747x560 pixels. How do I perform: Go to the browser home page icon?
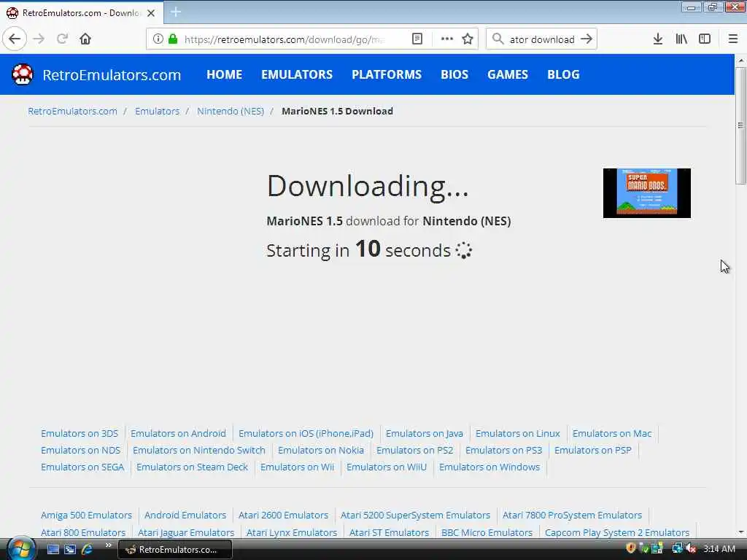85,39
